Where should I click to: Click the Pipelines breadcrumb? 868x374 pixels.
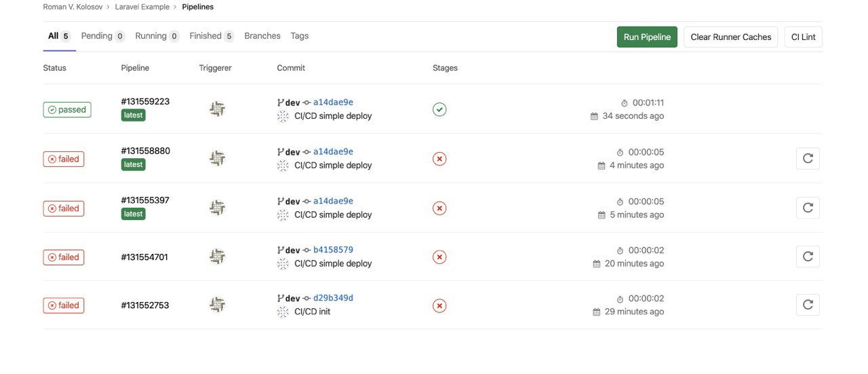click(x=198, y=7)
